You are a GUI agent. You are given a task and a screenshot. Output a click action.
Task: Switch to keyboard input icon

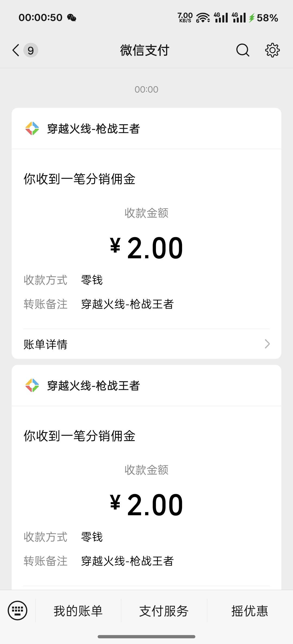click(x=18, y=611)
